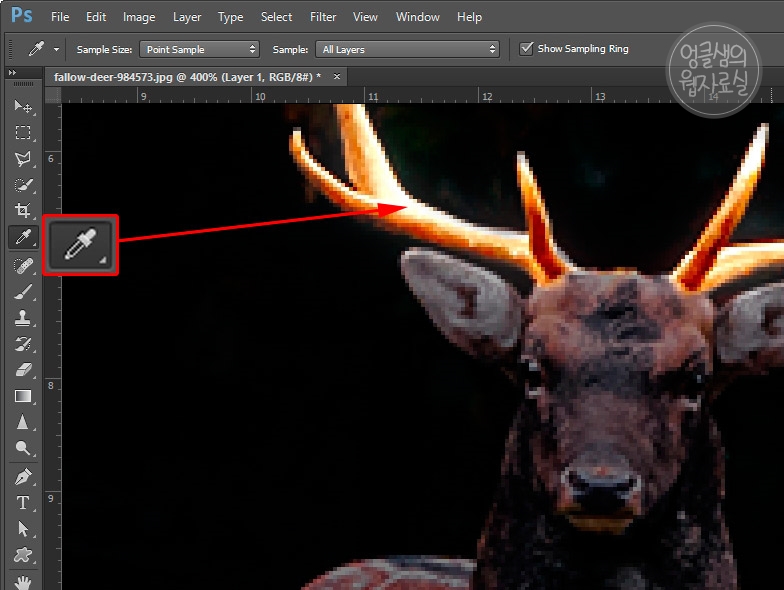
Task: Open the Select menu
Action: point(276,17)
